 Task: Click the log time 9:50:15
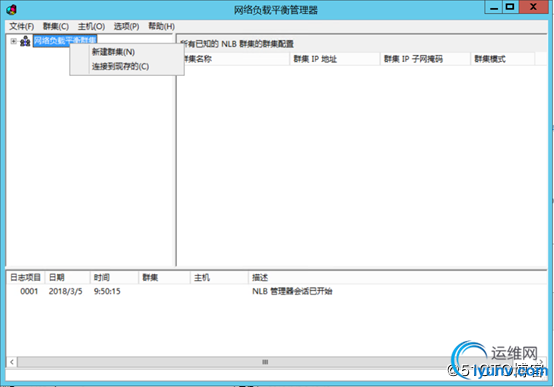pyautogui.click(x=107, y=291)
